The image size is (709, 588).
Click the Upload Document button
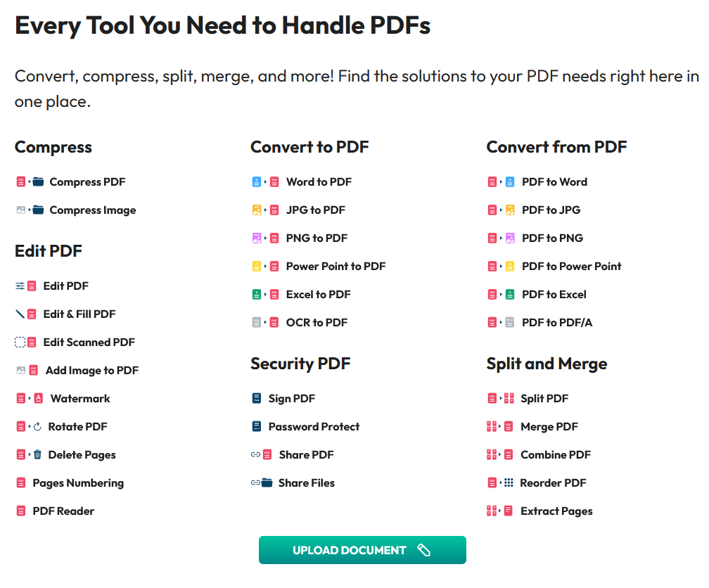click(x=362, y=549)
